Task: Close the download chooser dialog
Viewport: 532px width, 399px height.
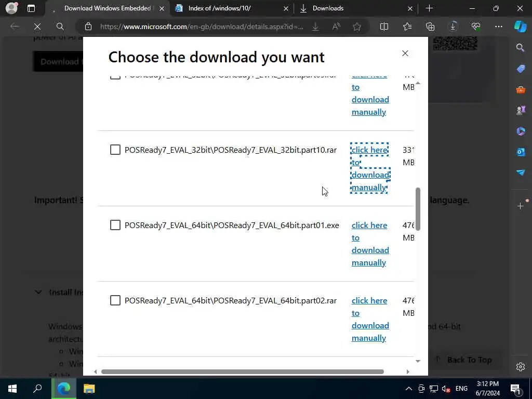Action: (405, 54)
